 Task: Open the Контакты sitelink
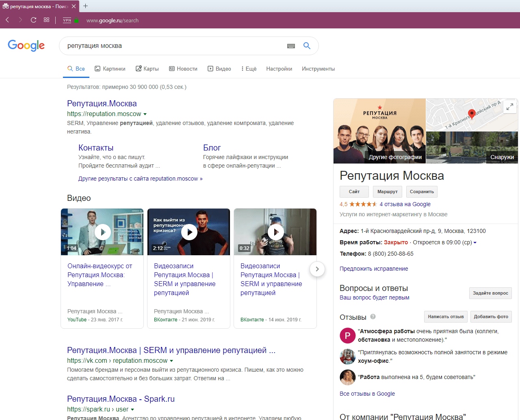96,148
